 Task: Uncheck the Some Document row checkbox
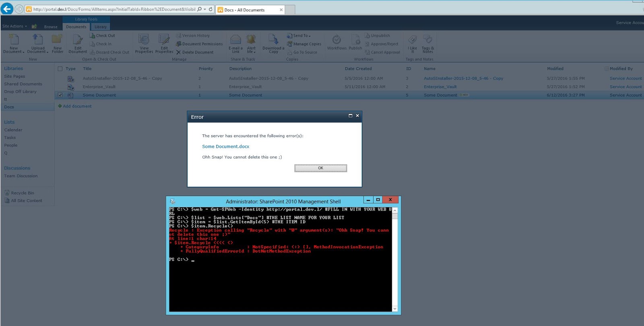(x=60, y=95)
